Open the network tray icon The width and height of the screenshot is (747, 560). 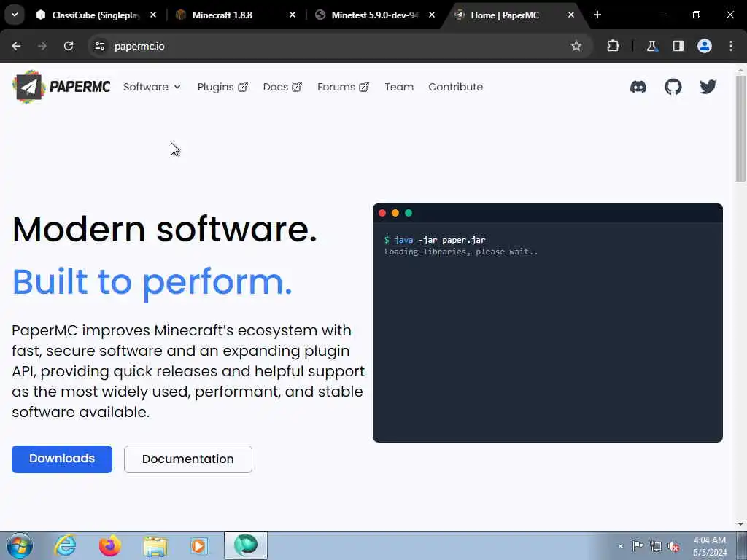[x=656, y=546]
